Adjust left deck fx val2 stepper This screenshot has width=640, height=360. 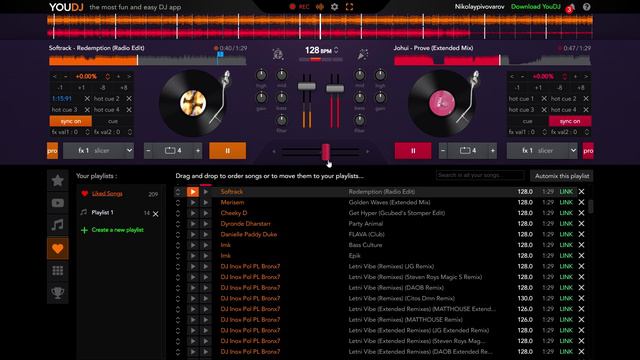pos(129,132)
